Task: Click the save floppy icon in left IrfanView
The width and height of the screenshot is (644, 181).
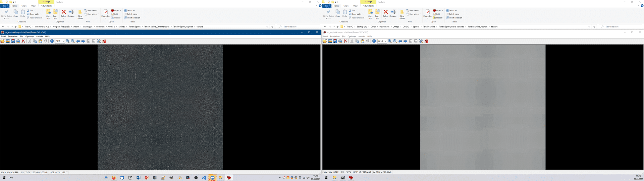Action: coord(13,41)
